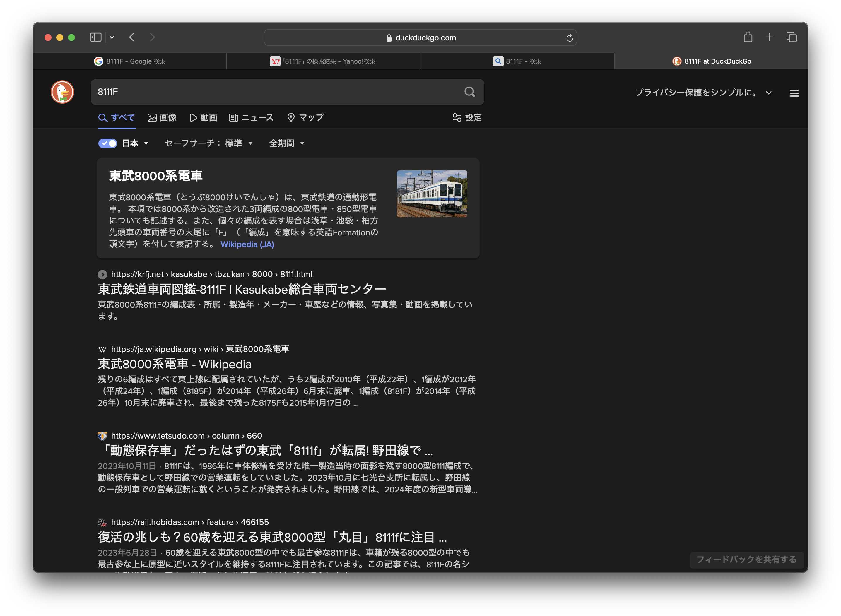Open the 全期間 time filter dropdown

(x=286, y=143)
